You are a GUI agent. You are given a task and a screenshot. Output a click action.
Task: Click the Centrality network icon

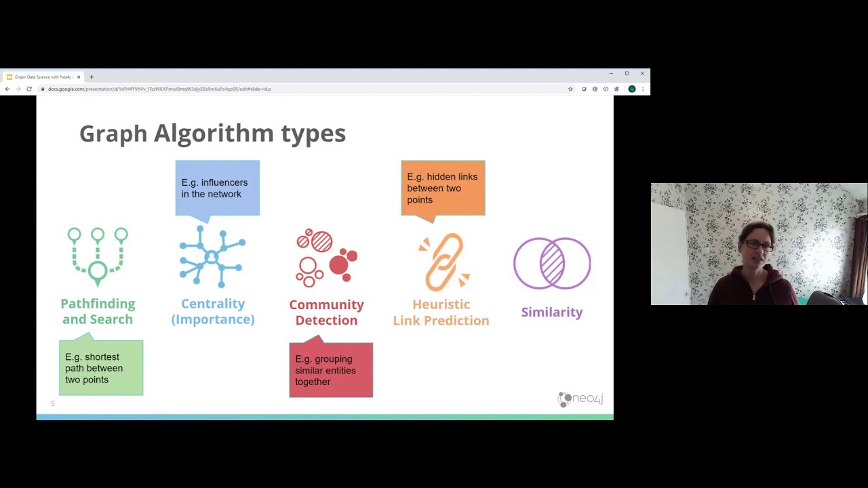[212, 256]
